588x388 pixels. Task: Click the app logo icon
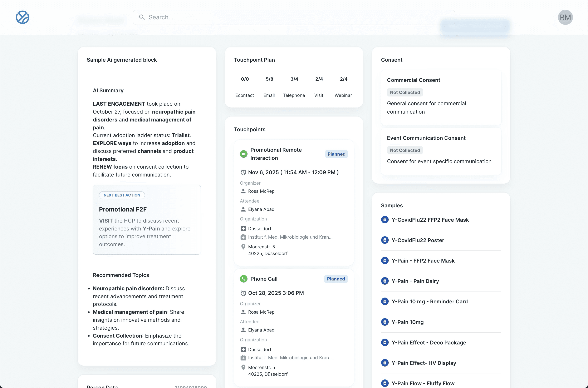tap(23, 17)
